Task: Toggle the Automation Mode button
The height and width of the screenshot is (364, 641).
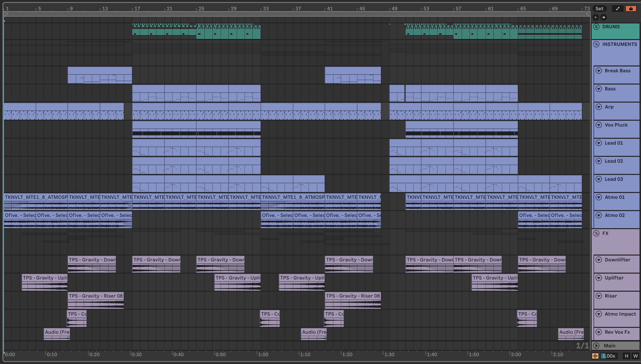Action: point(618,9)
